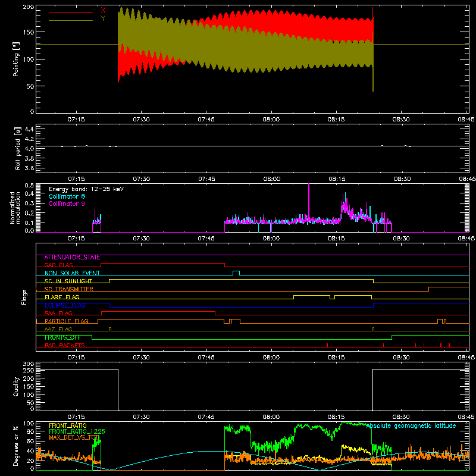Click the Pointing axis title
476x476 pixels.
(16, 59)
